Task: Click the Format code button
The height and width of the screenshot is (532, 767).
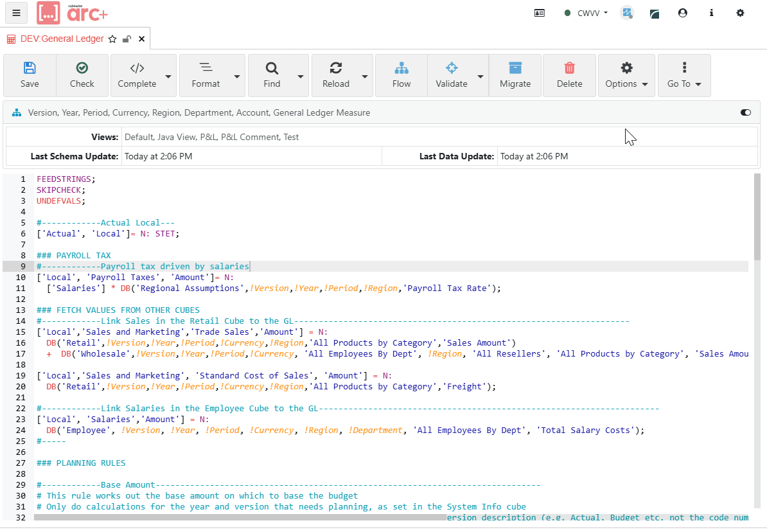Action: (206, 75)
